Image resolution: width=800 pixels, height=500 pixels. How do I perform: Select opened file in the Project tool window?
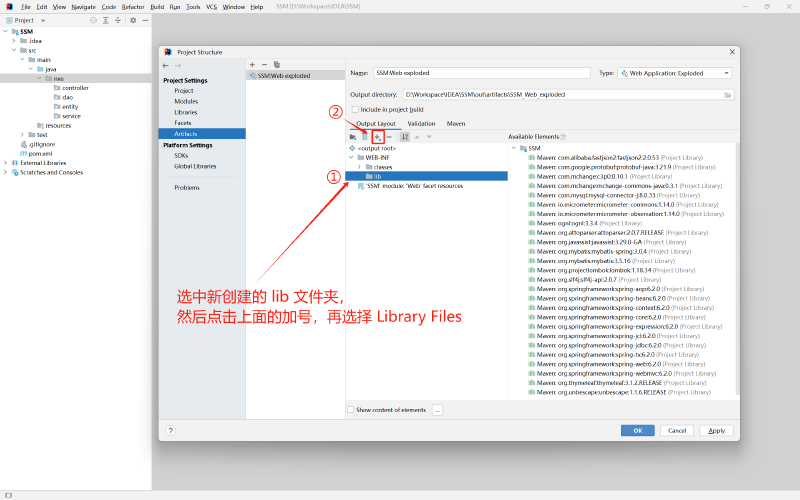click(93, 20)
